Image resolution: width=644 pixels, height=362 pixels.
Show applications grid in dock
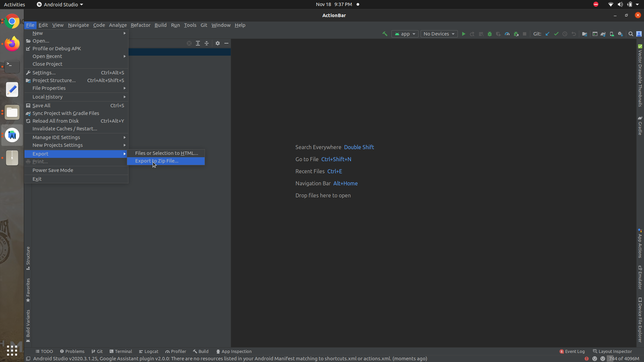pyautogui.click(x=12, y=351)
